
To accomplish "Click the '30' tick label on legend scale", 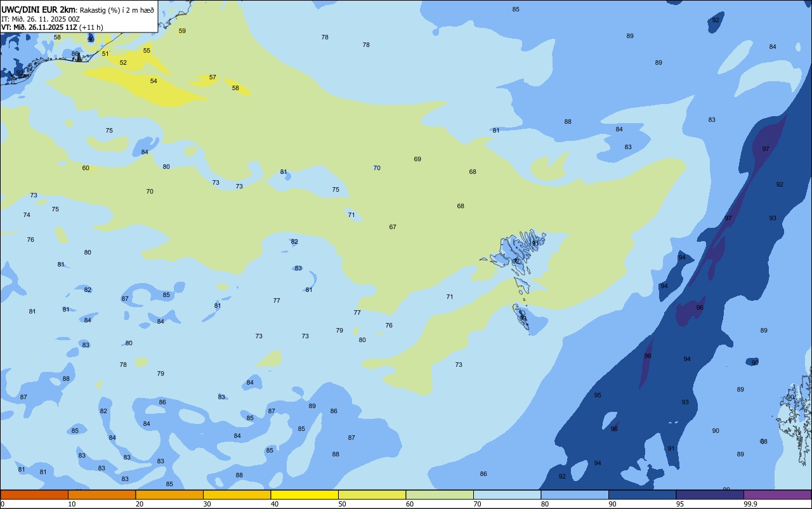I will (207, 504).
